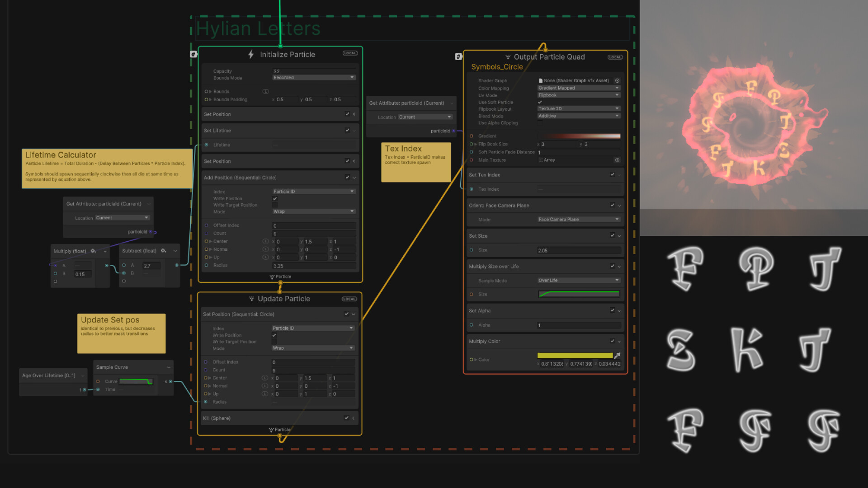Click the color picker eyedropper icon
Viewport: 868px width, 488px height.
(618, 356)
